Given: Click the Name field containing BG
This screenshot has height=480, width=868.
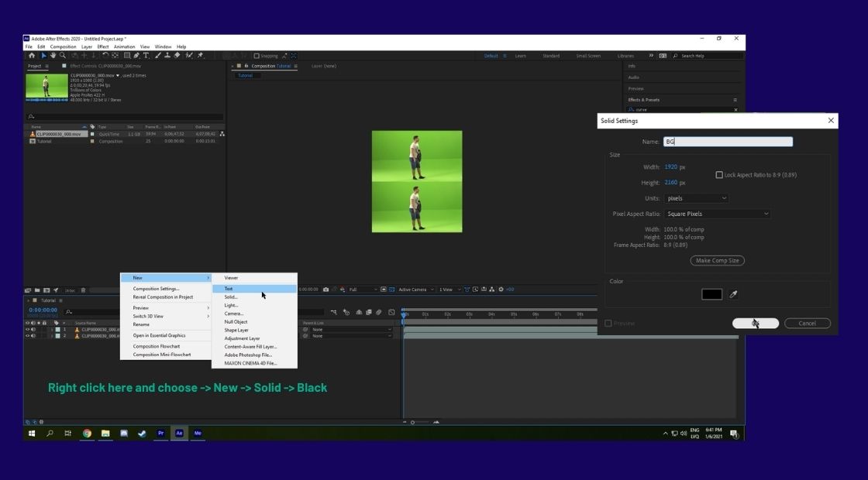Looking at the screenshot, I should click(x=727, y=141).
